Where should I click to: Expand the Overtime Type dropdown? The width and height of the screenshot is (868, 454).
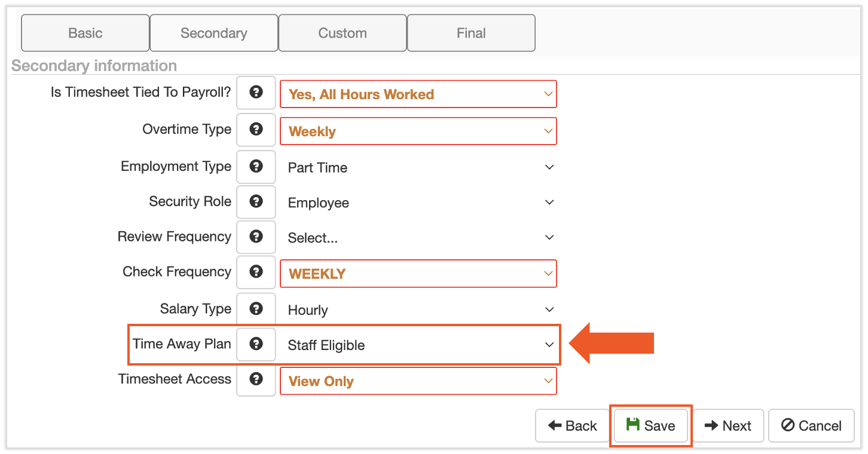[x=418, y=131]
